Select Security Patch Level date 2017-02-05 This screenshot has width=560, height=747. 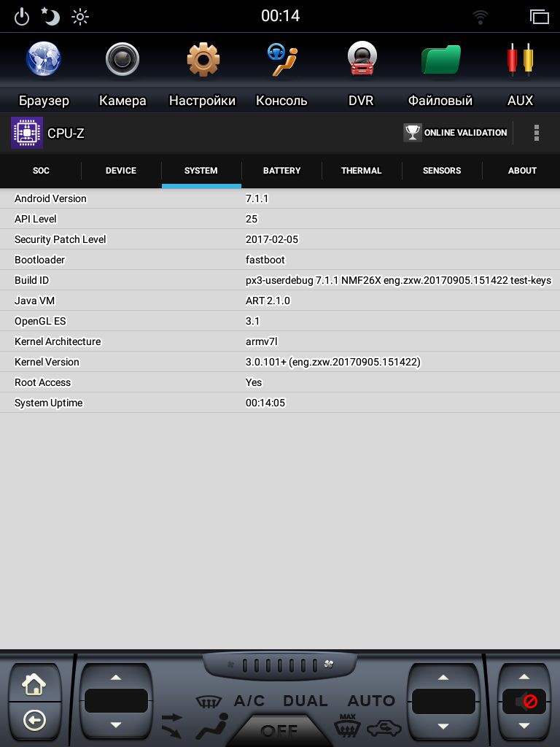click(272, 239)
